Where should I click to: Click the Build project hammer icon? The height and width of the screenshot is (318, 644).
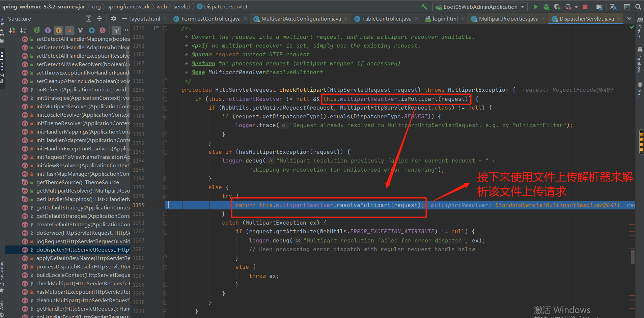[x=424, y=6]
